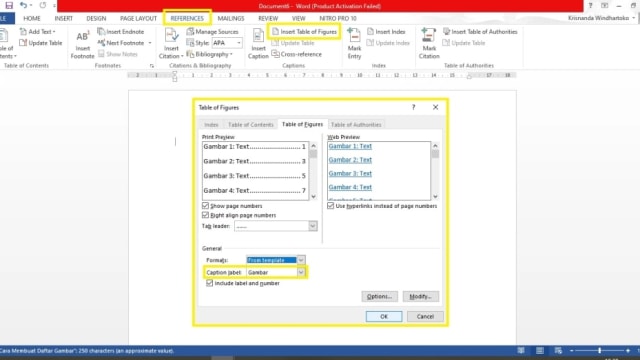Screen dimensions: 640x360
Task: Open the REFERENCES ribbon tab
Action: tap(187, 18)
